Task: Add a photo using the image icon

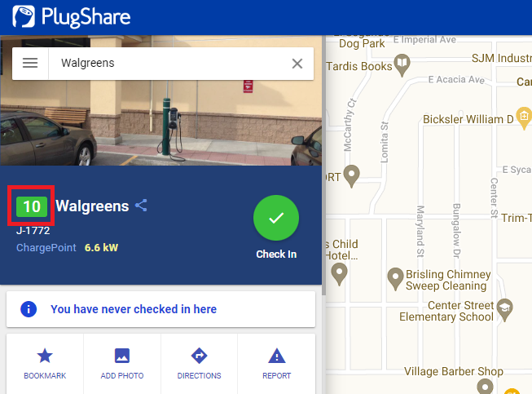Action: pos(122,356)
